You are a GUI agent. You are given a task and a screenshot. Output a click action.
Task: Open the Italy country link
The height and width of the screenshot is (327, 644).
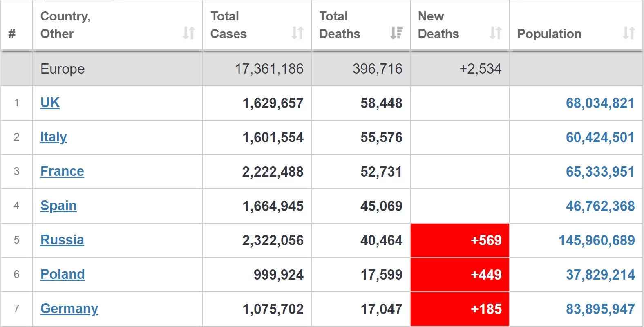coord(54,137)
